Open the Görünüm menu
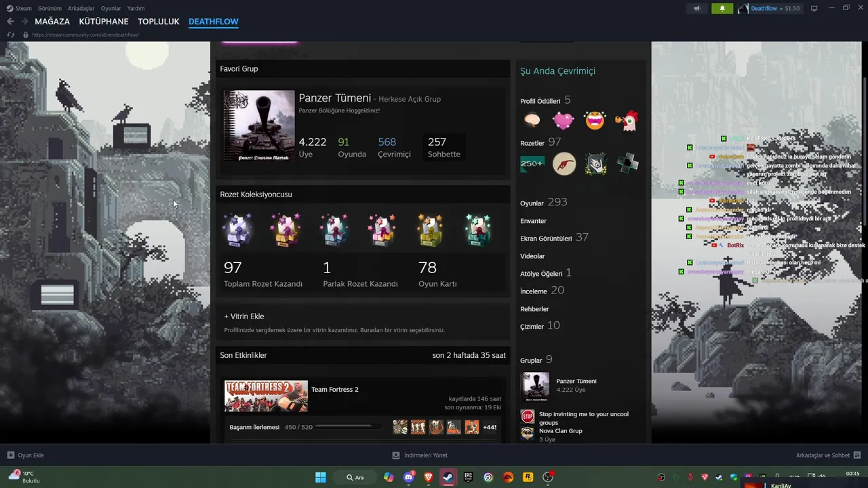The height and width of the screenshot is (488, 868). 50,8
